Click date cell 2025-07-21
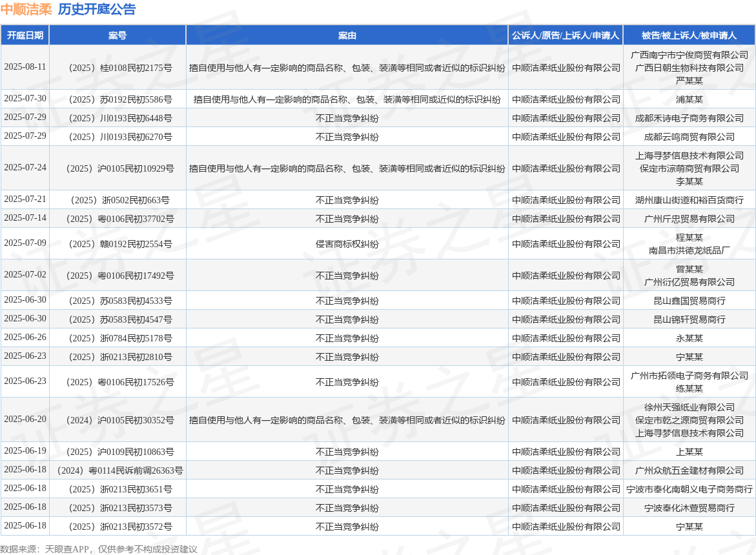The image size is (756, 555). [x=25, y=199]
